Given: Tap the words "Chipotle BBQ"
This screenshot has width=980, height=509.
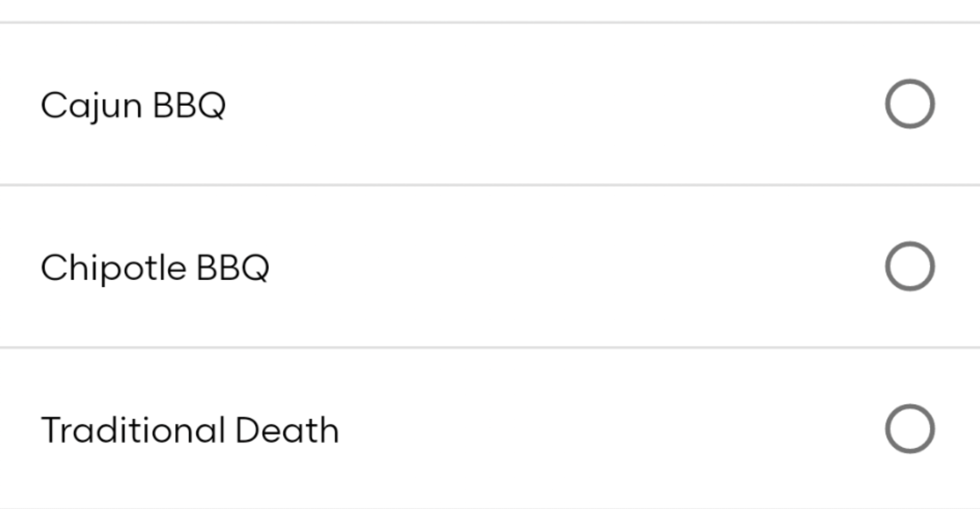Looking at the screenshot, I should point(155,267).
